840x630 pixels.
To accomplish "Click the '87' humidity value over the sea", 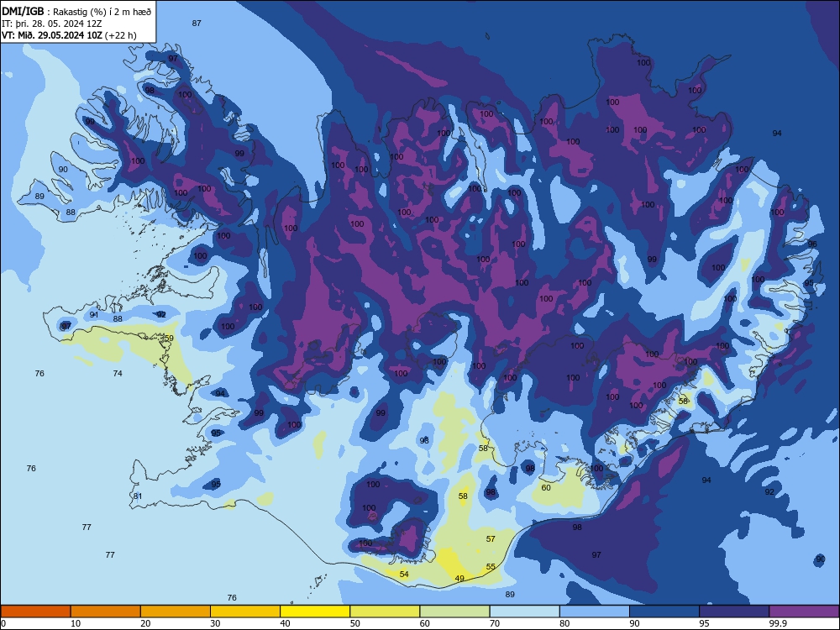I will (197, 23).
